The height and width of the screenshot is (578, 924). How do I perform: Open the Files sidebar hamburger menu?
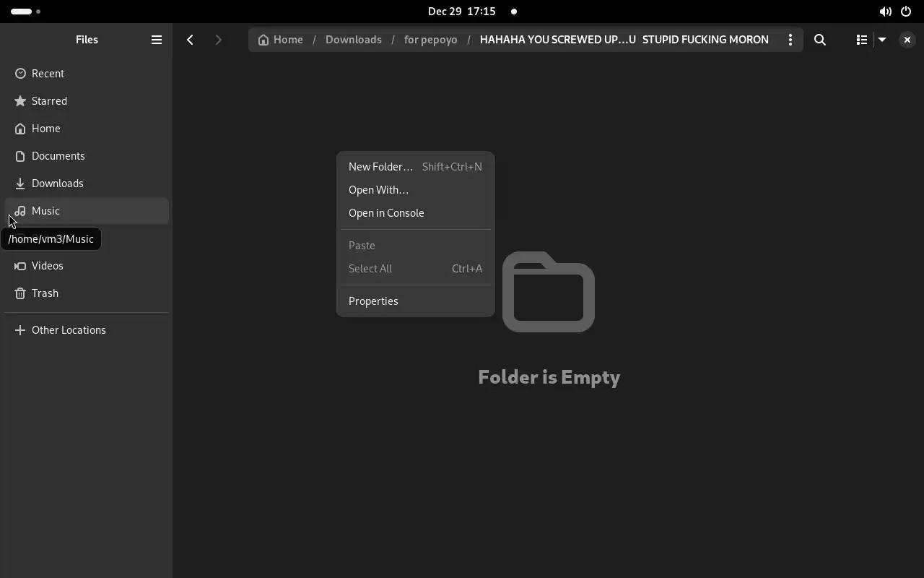(x=157, y=40)
